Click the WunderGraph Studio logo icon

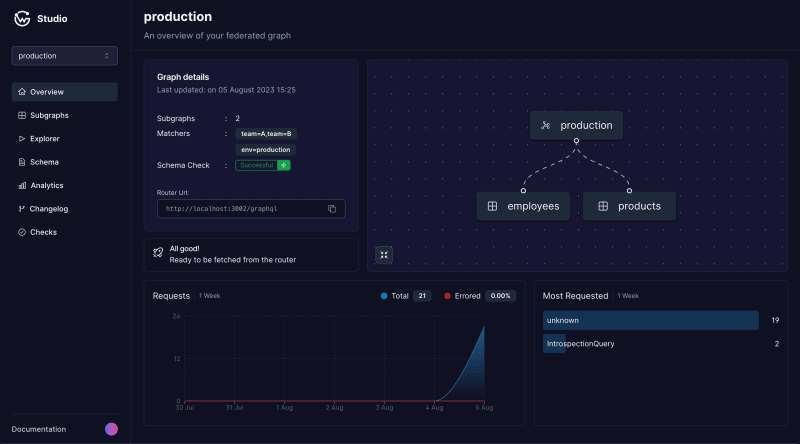tap(22, 18)
